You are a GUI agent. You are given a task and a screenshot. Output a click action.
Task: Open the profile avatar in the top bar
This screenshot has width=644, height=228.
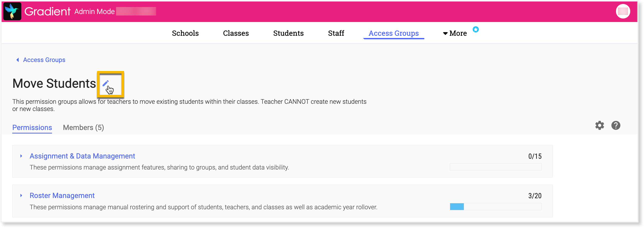coord(623,11)
